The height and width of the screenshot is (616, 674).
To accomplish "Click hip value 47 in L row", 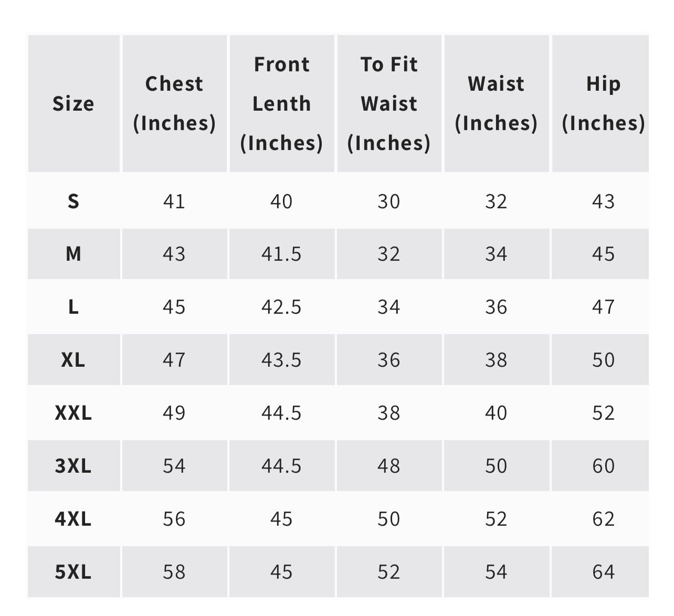I will pos(603,307).
